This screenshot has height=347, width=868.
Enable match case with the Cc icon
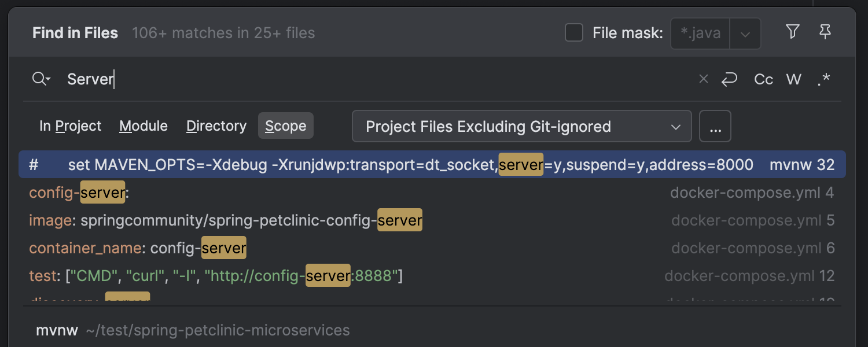point(763,79)
